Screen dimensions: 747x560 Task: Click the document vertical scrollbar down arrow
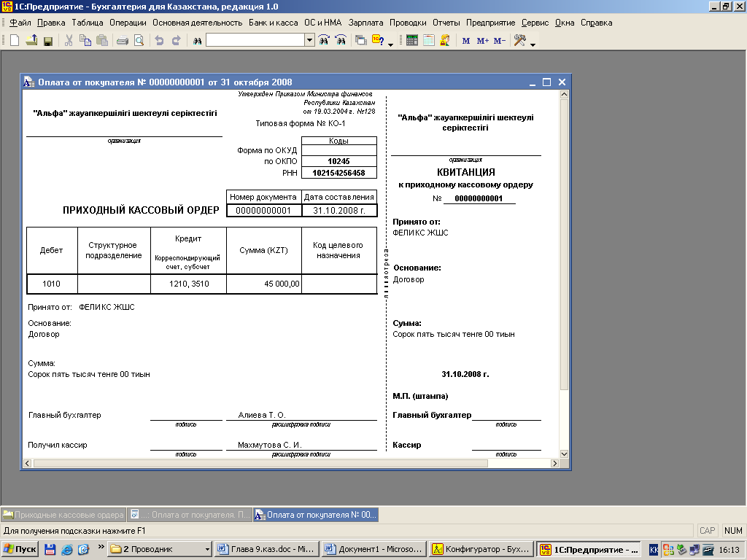pyautogui.click(x=564, y=454)
